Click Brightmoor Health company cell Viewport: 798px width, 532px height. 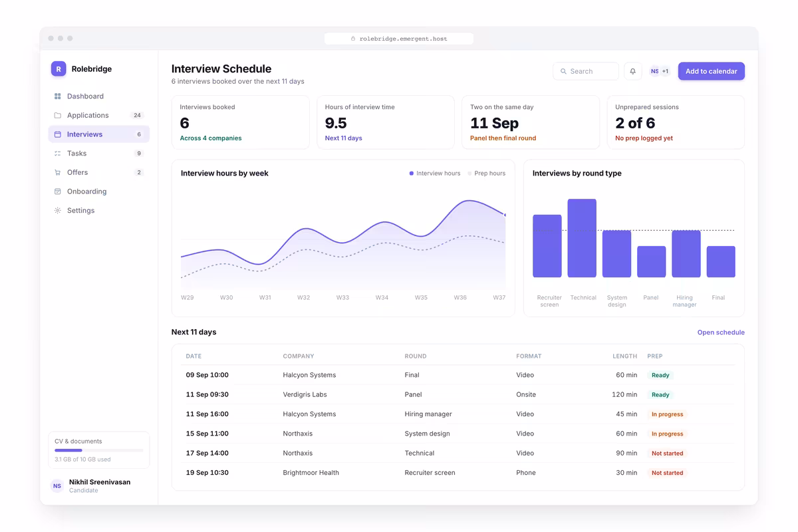tap(311, 473)
